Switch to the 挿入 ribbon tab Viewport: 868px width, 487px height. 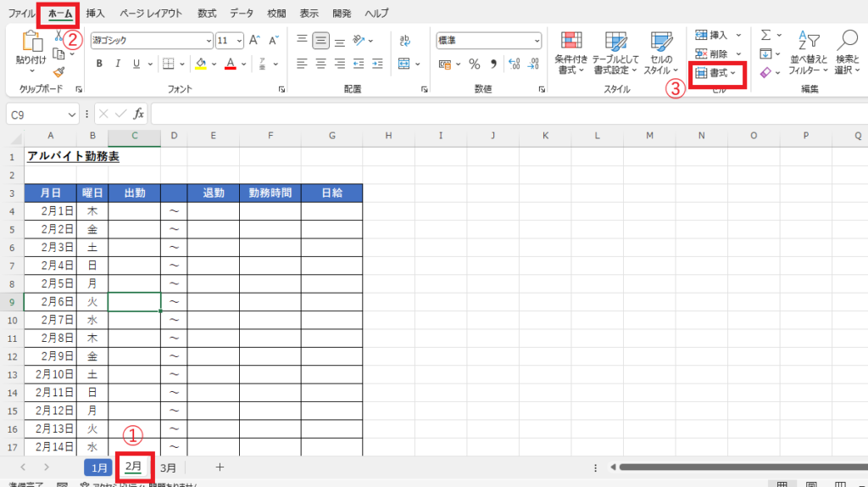coord(95,14)
